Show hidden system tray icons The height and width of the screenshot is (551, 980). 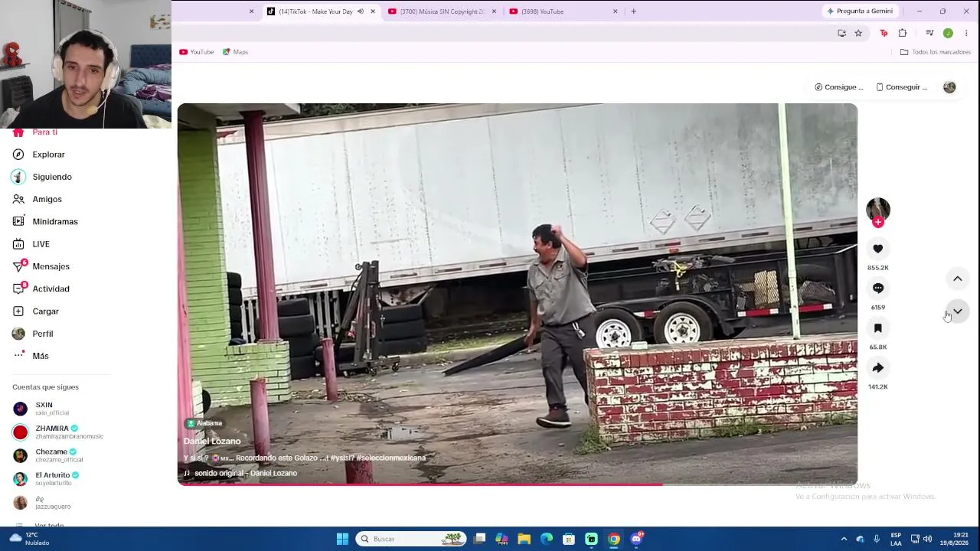844,539
